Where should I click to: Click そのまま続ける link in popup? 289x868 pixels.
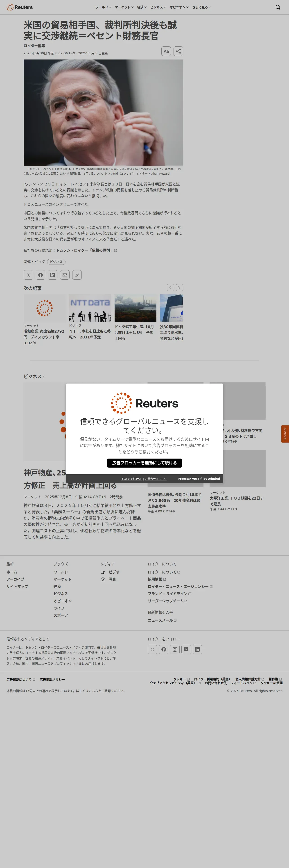tap(131, 479)
